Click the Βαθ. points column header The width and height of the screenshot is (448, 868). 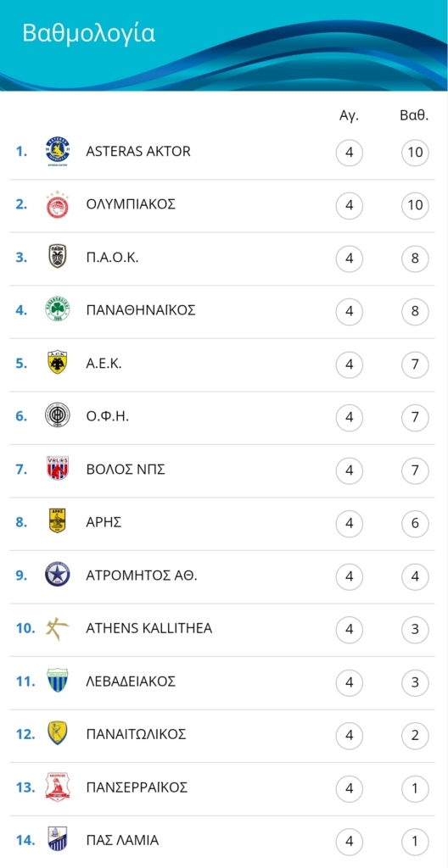(415, 116)
